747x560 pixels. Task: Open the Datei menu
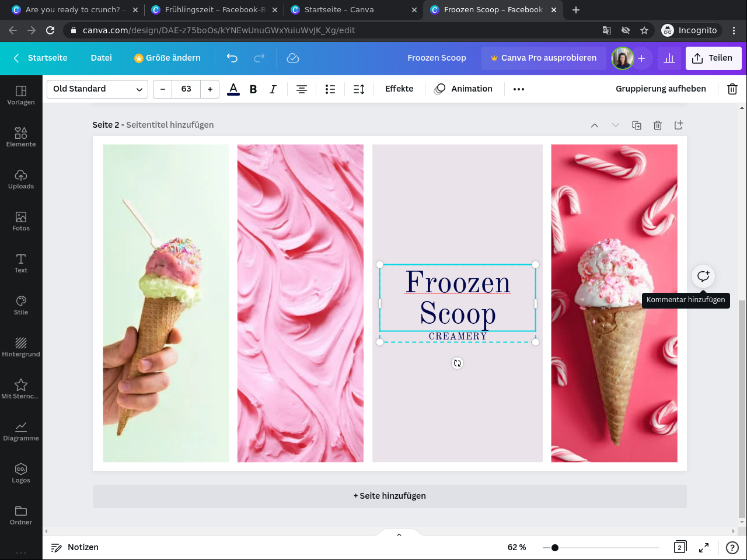[102, 58]
